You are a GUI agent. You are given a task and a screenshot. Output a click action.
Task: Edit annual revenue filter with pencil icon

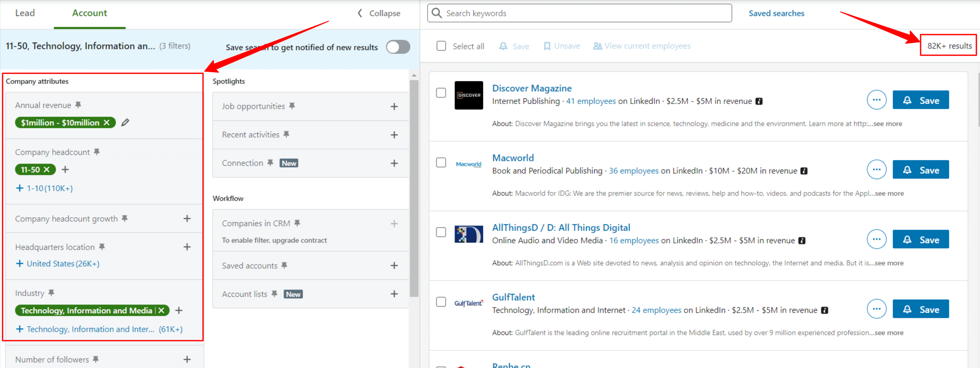(x=125, y=122)
